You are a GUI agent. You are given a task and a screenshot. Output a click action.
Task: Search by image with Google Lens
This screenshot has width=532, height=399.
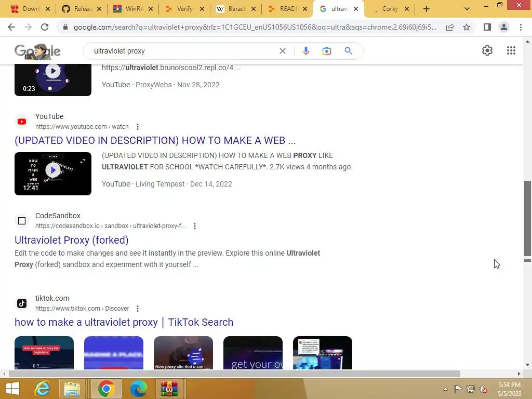pyautogui.click(x=326, y=51)
